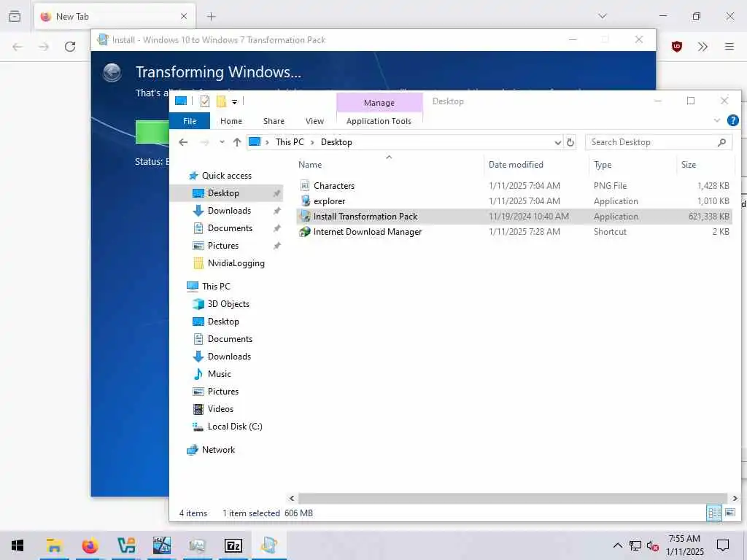
Task: Switch to details view layout icon
Action: pos(714,513)
